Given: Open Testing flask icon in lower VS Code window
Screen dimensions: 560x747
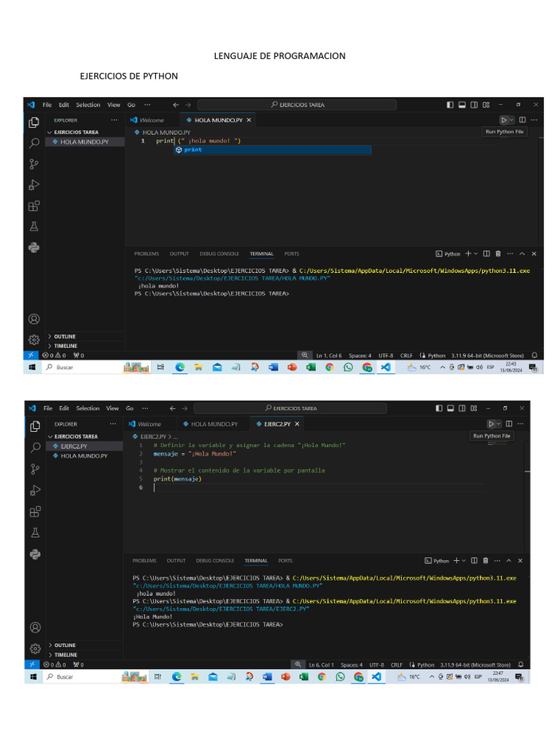Looking at the screenshot, I should 35,533.
